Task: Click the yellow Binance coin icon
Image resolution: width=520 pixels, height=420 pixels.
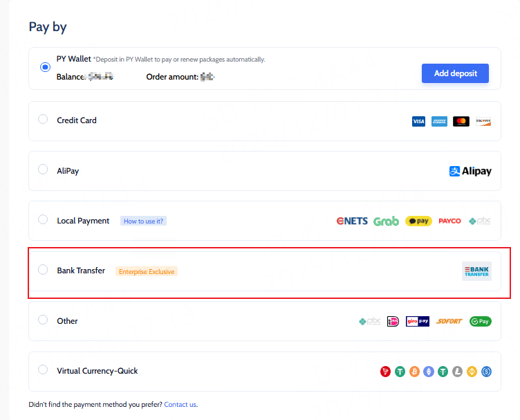Action: (472, 372)
